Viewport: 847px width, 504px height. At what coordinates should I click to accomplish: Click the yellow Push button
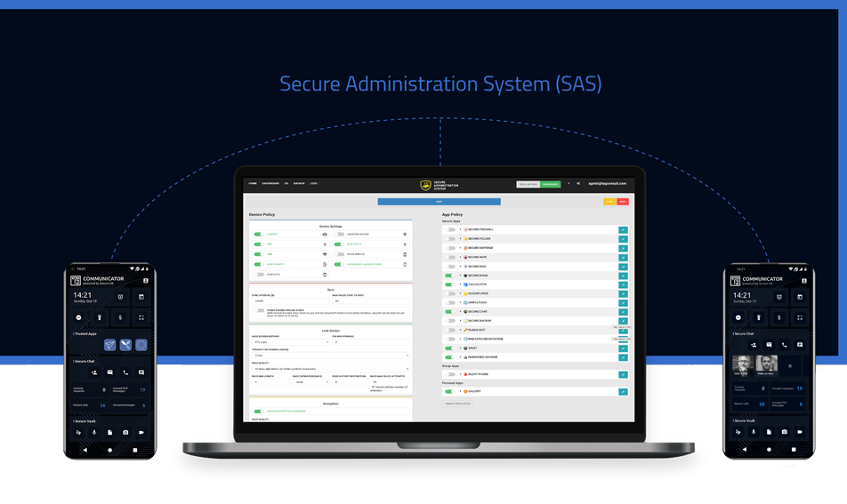(x=609, y=202)
